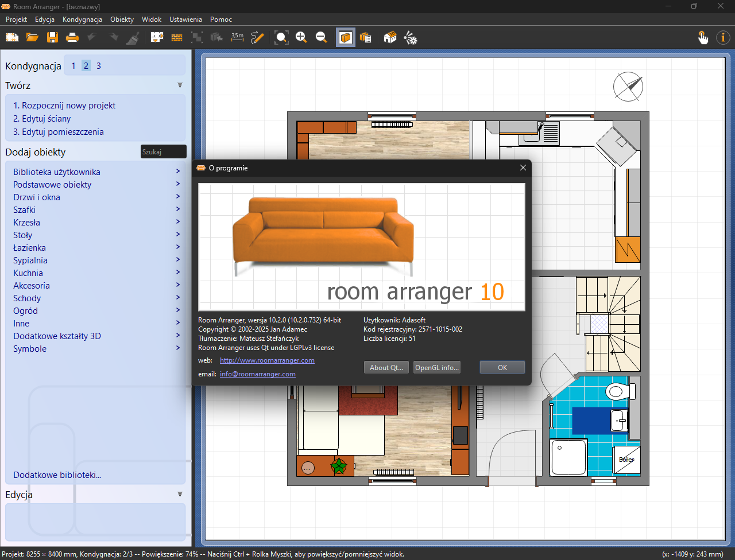735x560 pixels.
Task: Print the project using printer icon
Action: click(x=72, y=38)
